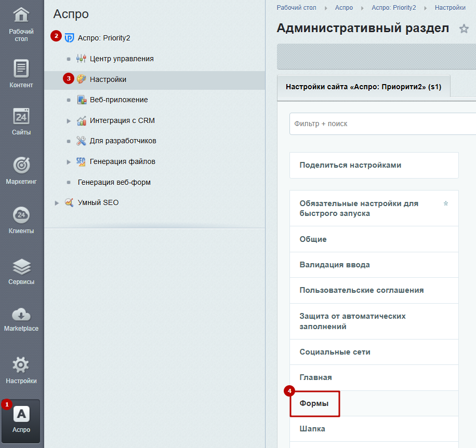
Task: Open Центр управления in the tree
Action: pos(122,59)
